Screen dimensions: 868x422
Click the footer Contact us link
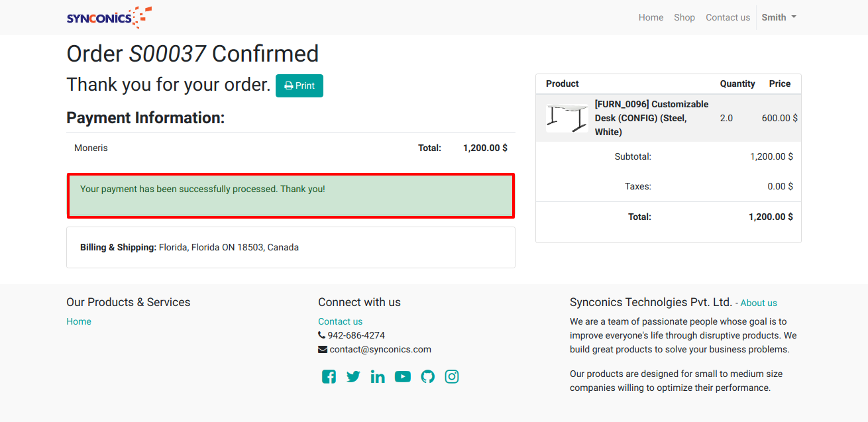[x=340, y=321]
